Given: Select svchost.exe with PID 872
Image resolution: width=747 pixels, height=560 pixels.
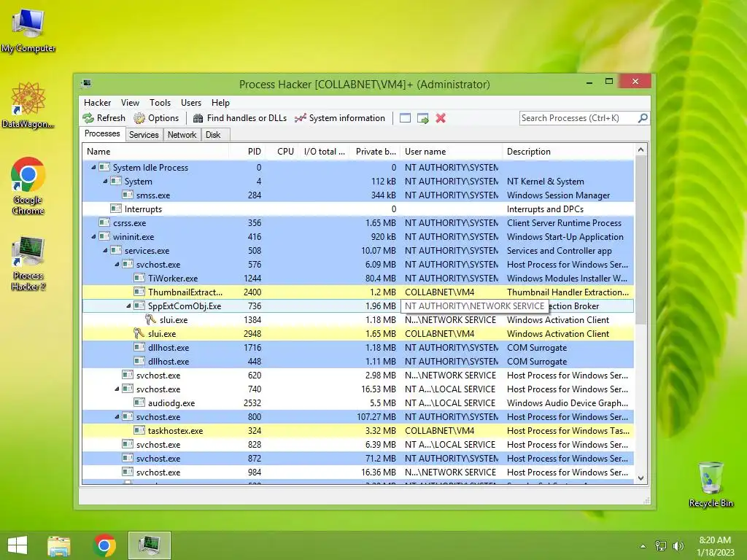Looking at the screenshot, I should pyautogui.click(x=358, y=458).
